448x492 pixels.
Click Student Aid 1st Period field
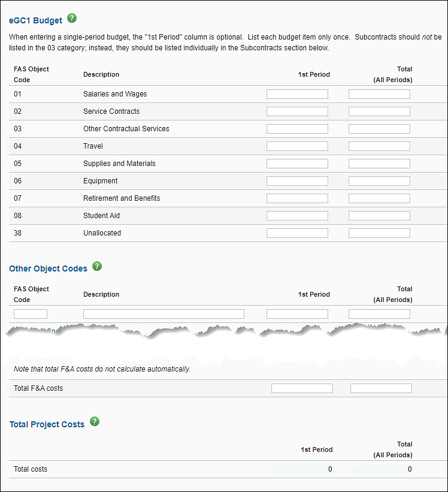tap(297, 216)
